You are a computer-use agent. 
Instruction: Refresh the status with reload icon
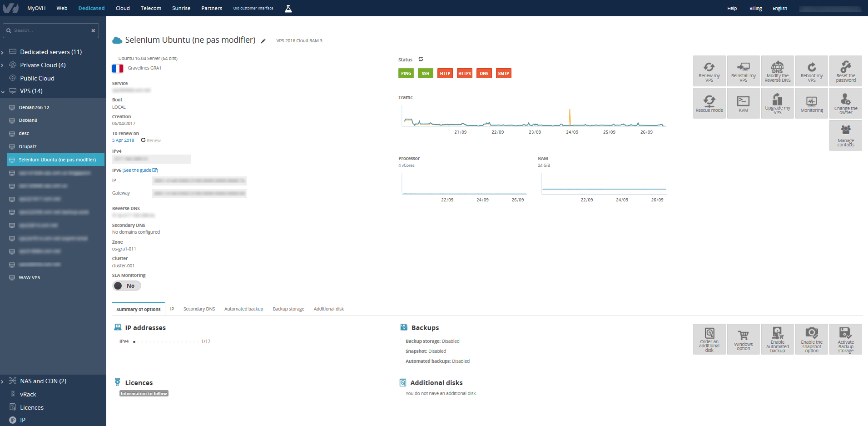[x=421, y=59]
